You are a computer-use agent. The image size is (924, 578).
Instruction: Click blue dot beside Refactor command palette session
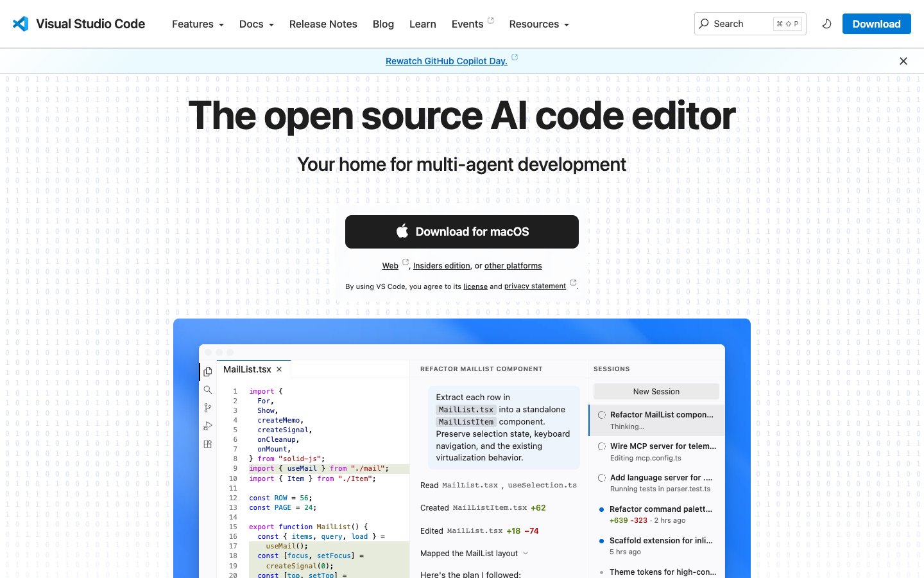tap(601, 509)
